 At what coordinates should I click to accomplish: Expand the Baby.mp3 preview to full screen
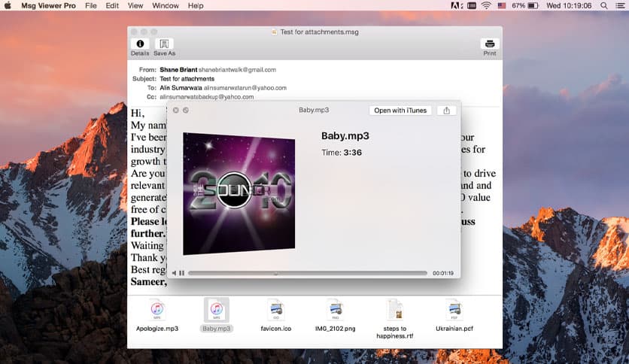point(186,110)
